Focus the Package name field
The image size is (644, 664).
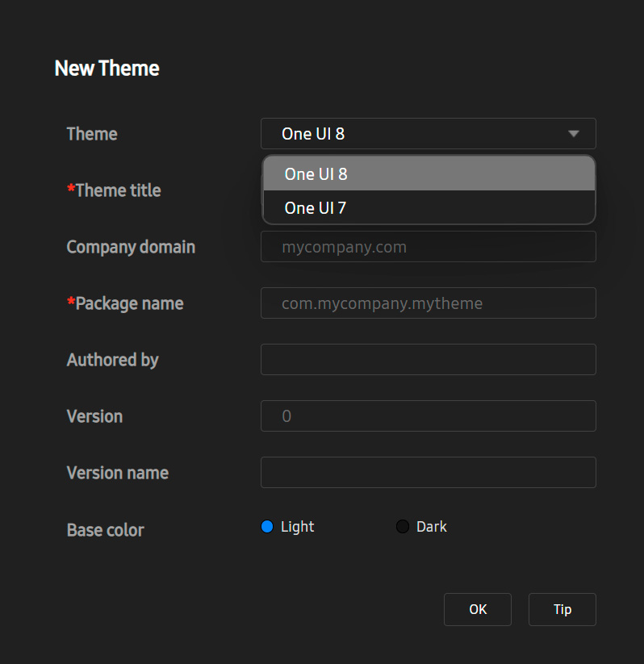point(429,303)
